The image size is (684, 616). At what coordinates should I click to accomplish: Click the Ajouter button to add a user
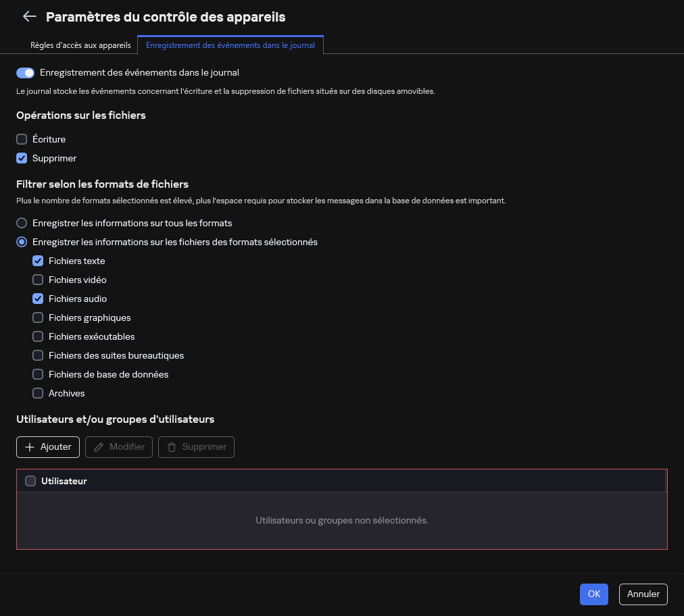(x=48, y=447)
